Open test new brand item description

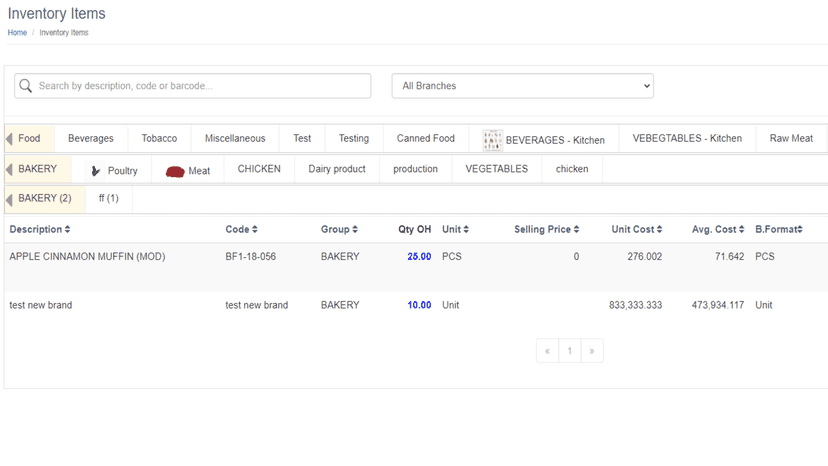coord(41,305)
